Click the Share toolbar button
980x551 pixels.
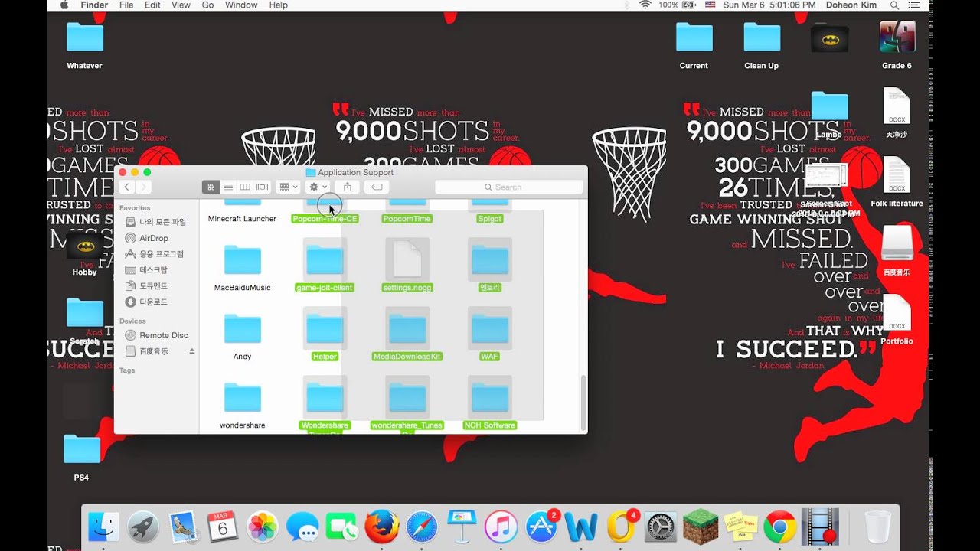tap(347, 187)
